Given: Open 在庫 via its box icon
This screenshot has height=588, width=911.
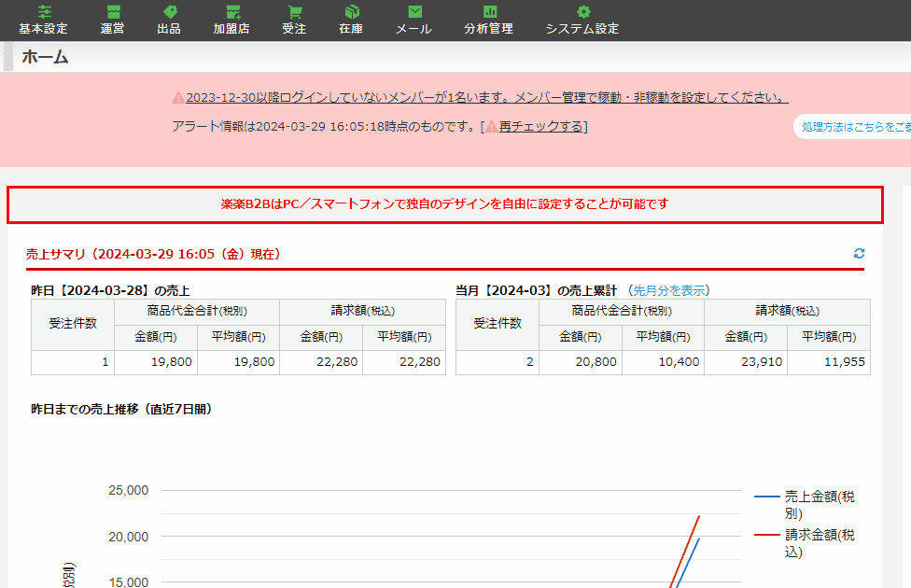Looking at the screenshot, I should pos(351,12).
